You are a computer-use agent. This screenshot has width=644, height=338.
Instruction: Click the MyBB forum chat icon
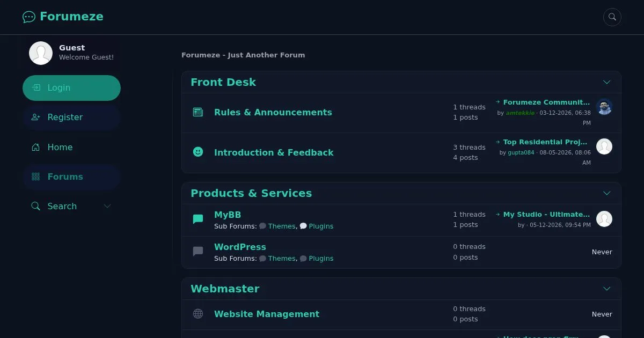tap(198, 219)
